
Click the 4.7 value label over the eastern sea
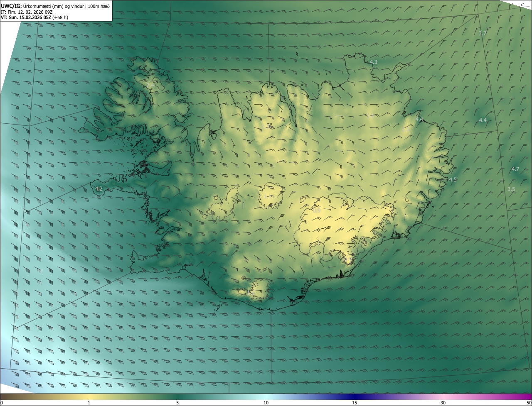[x=515, y=169]
